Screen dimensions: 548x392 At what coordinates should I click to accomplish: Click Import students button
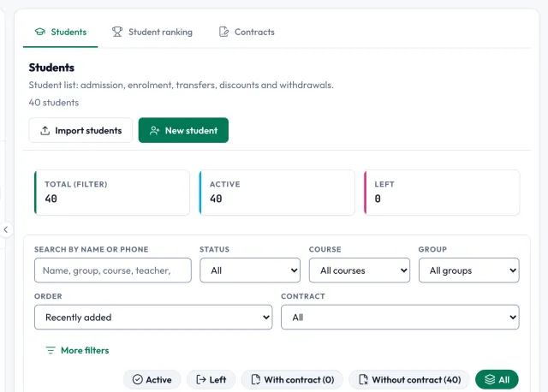pos(80,130)
